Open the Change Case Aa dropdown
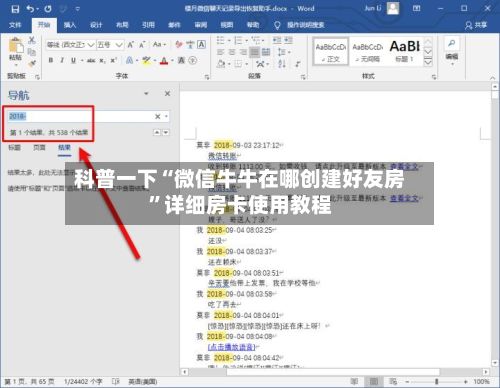This screenshot has height=388, width=500. 159,44
